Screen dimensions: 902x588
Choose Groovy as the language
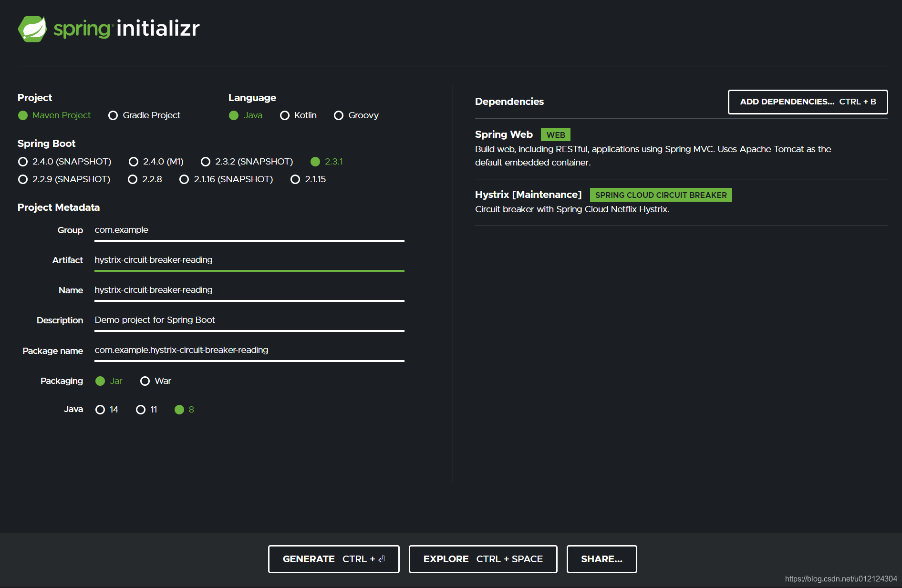356,115
